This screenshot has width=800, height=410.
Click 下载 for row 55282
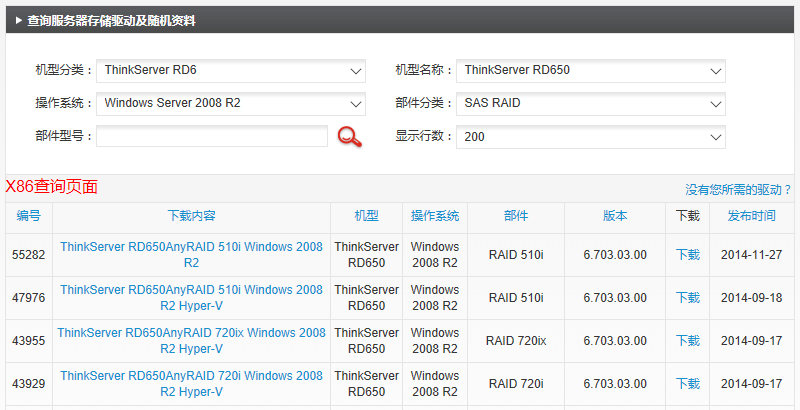pos(687,254)
